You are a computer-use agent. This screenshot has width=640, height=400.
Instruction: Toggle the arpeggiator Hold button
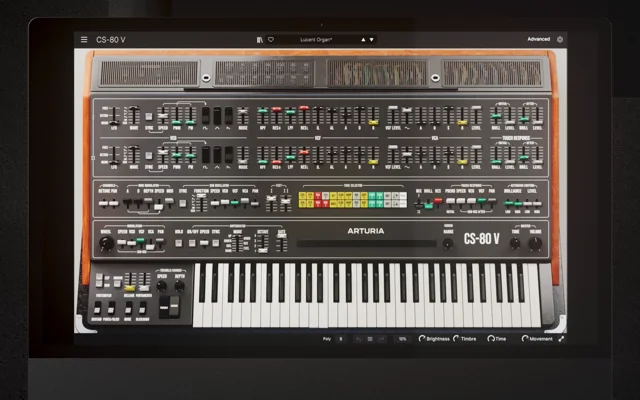point(178,243)
